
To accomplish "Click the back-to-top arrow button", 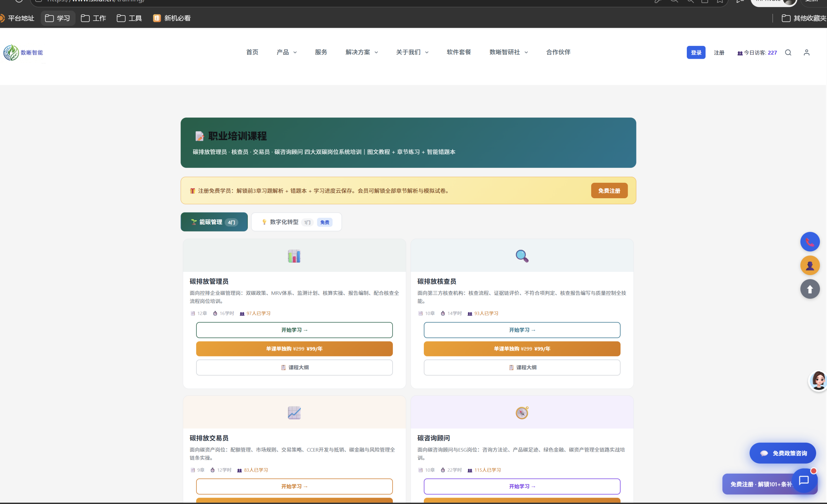I will 810,289.
